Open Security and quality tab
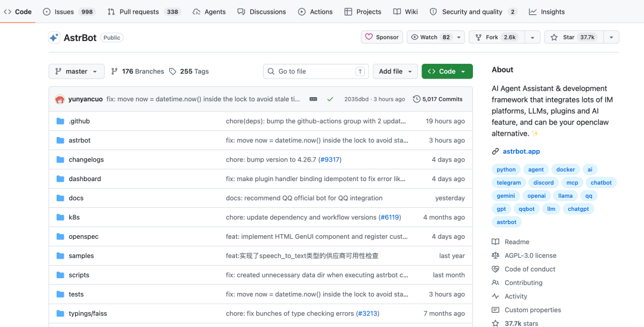644x327 pixels. (x=473, y=12)
